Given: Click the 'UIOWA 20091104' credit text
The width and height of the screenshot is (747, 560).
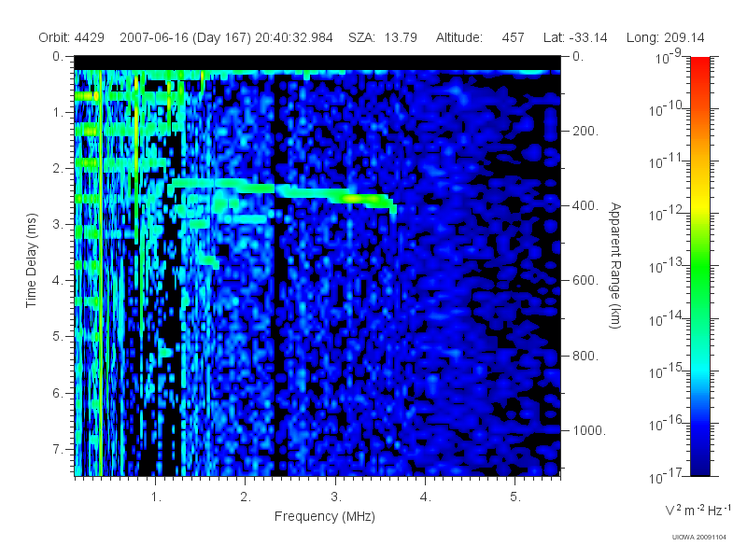Looking at the screenshot, I should [x=698, y=538].
